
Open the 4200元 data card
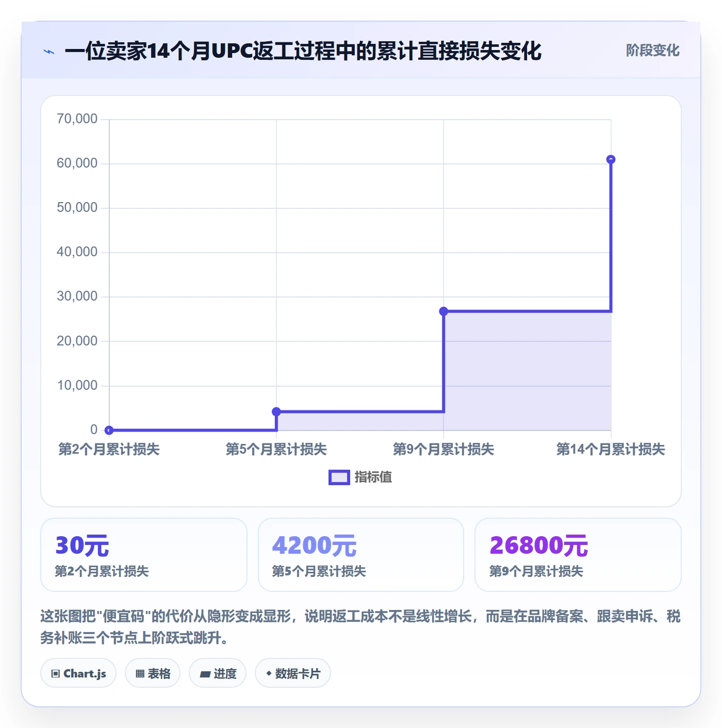click(361, 555)
